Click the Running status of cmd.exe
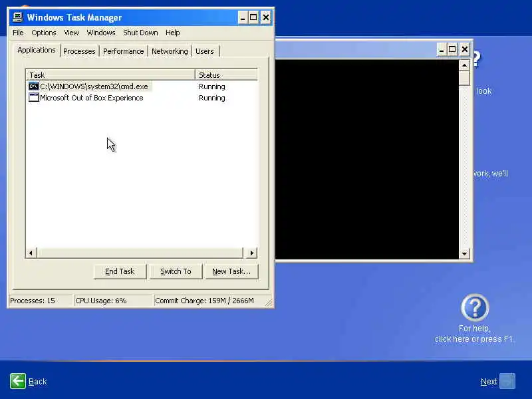Image resolution: width=532 pixels, height=399 pixels. click(212, 86)
